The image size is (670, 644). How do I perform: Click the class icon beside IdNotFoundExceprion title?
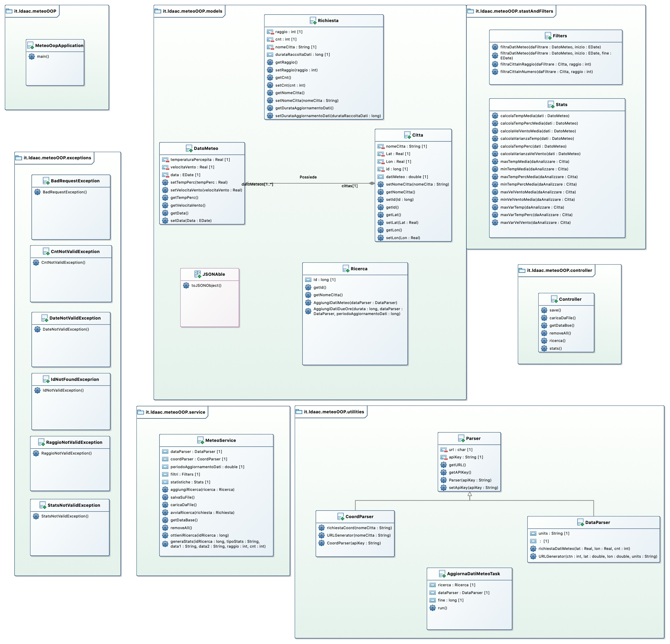(x=46, y=380)
